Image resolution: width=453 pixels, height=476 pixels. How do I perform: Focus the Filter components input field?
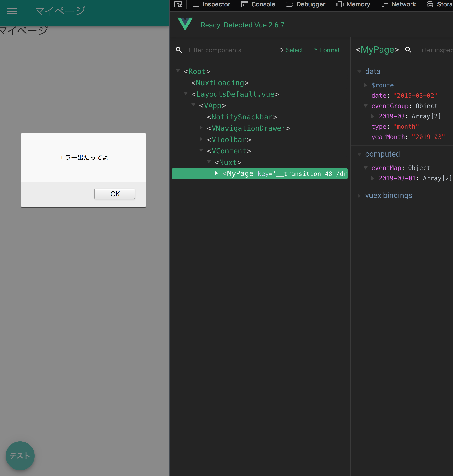[228, 50]
